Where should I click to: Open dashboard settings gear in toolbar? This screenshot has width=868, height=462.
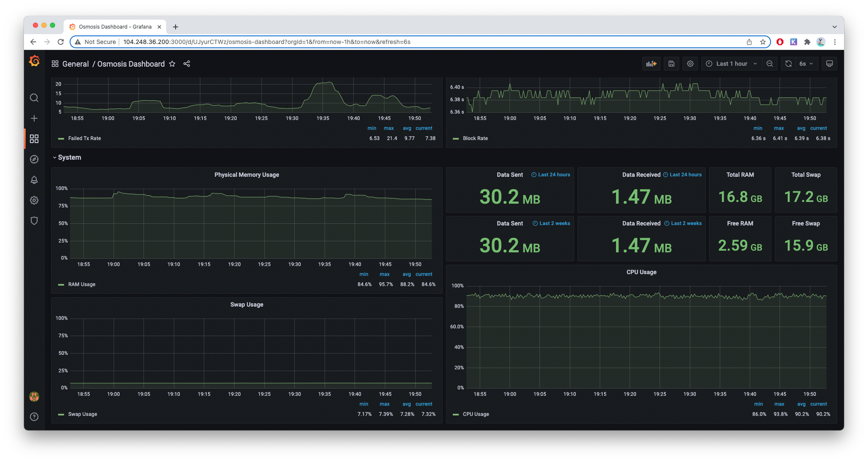690,64
